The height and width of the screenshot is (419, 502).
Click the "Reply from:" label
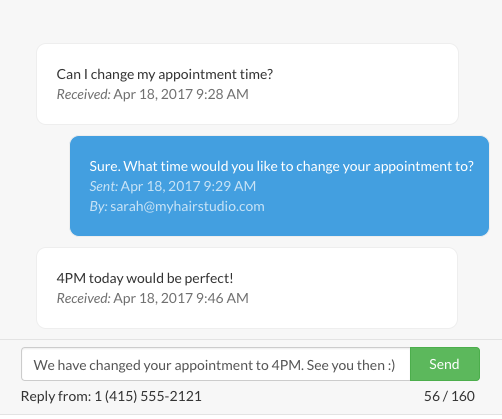tap(56, 396)
